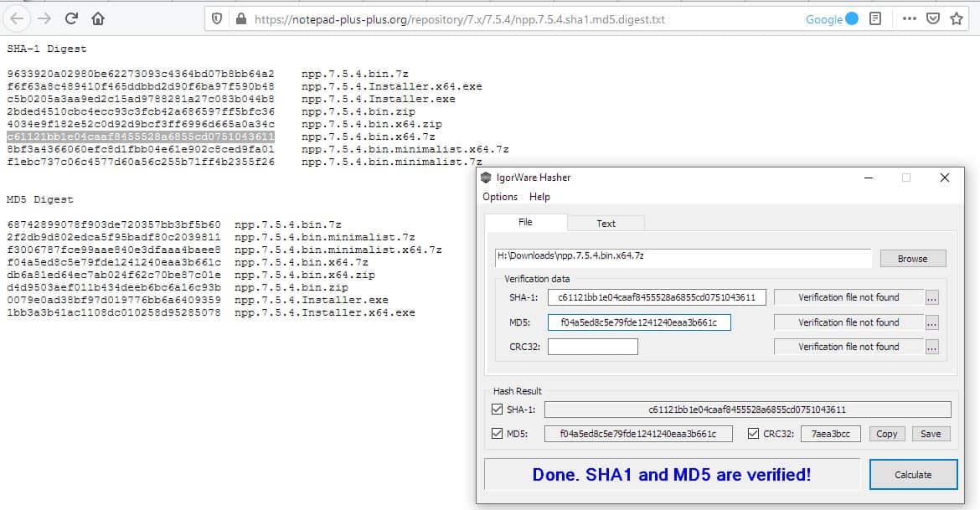Click the IgorWare Hasher title bar icon
This screenshot has width=980, height=510.
487,178
